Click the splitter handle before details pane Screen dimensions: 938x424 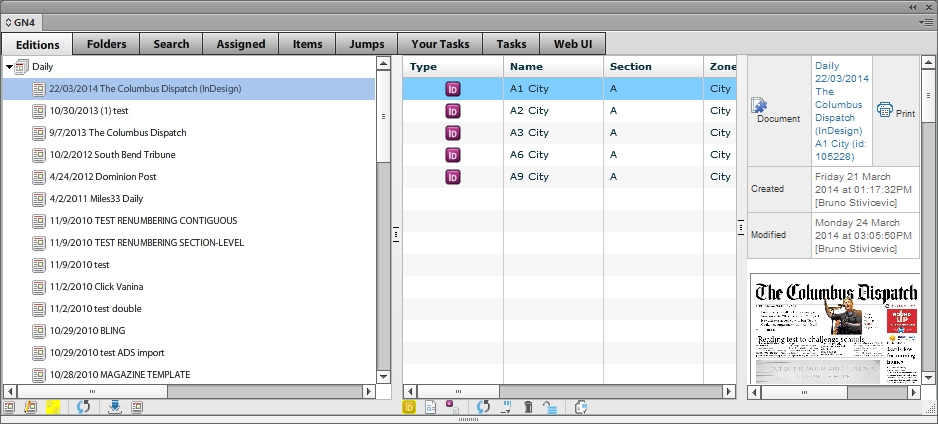tap(741, 229)
